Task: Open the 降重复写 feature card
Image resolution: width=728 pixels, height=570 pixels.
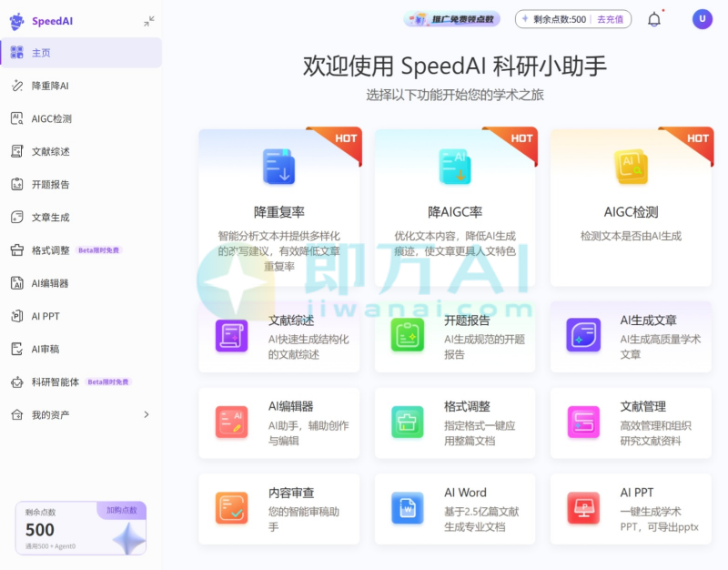Action: coord(278,209)
